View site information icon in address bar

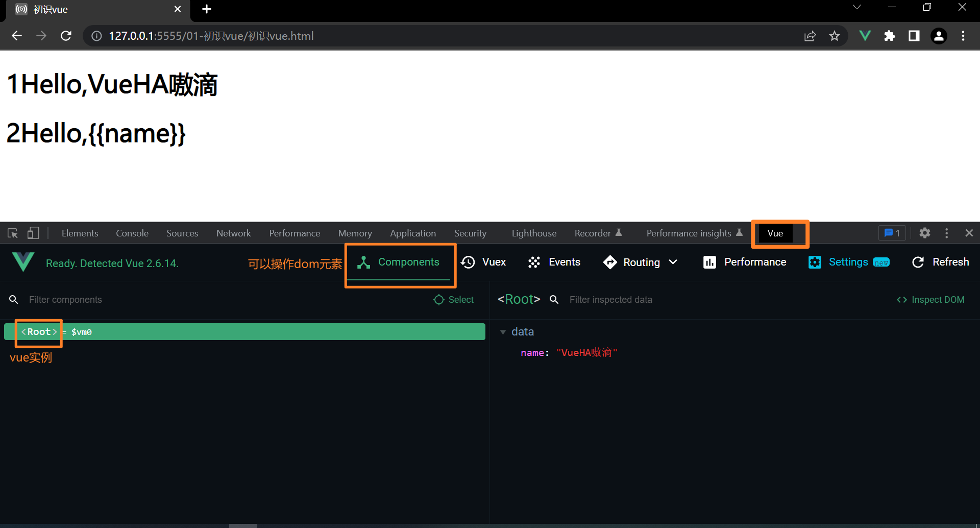[x=96, y=36]
